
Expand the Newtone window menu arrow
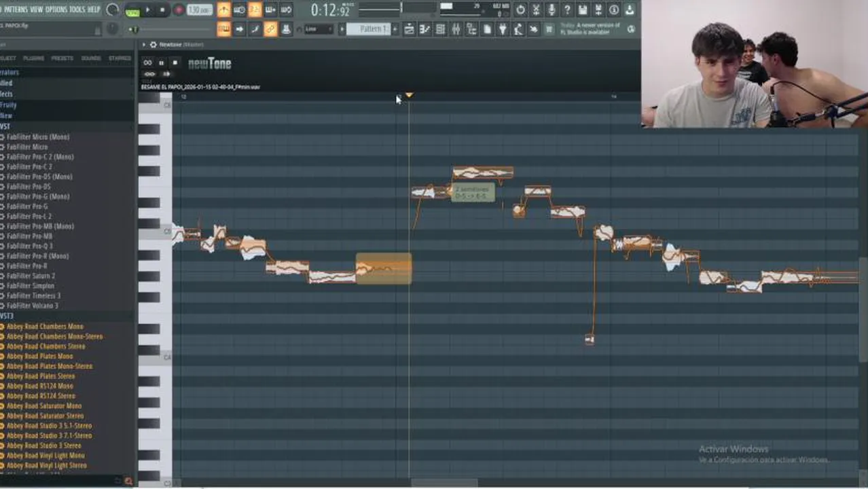click(x=144, y=45)
